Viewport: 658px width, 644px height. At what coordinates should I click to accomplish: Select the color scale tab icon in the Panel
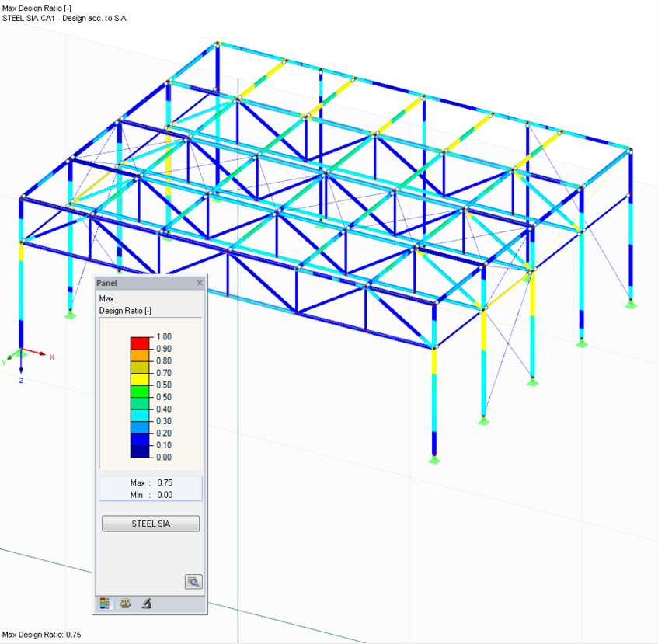pyautogui.click(x=105, y=603)
